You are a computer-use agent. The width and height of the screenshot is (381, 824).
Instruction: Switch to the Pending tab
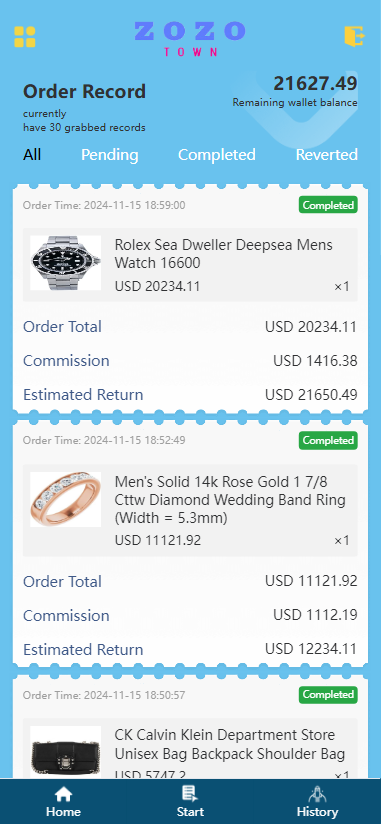tap(109, 154)
